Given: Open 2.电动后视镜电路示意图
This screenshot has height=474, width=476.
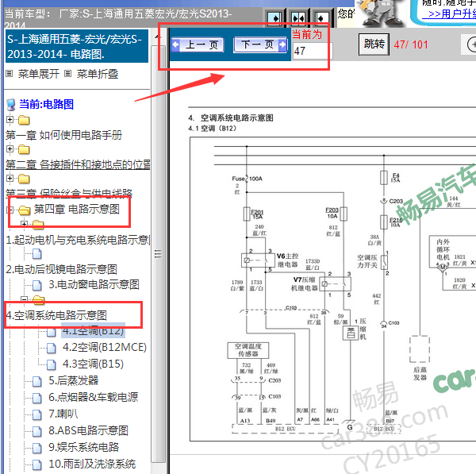Looking at the screenshot, I should point(61,269).
